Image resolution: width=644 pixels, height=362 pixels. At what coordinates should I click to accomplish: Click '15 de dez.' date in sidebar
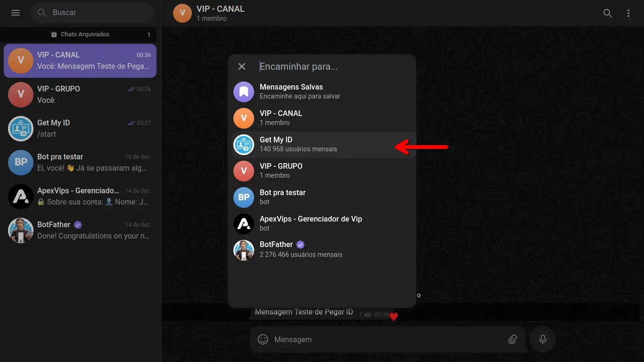click(x=138, y=157)
